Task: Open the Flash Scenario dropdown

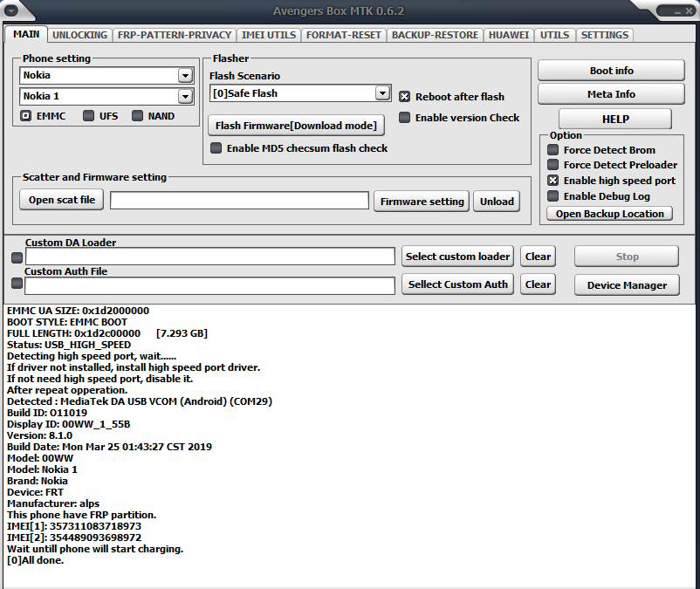Action: pyautogui.click(x=382, y=93)
